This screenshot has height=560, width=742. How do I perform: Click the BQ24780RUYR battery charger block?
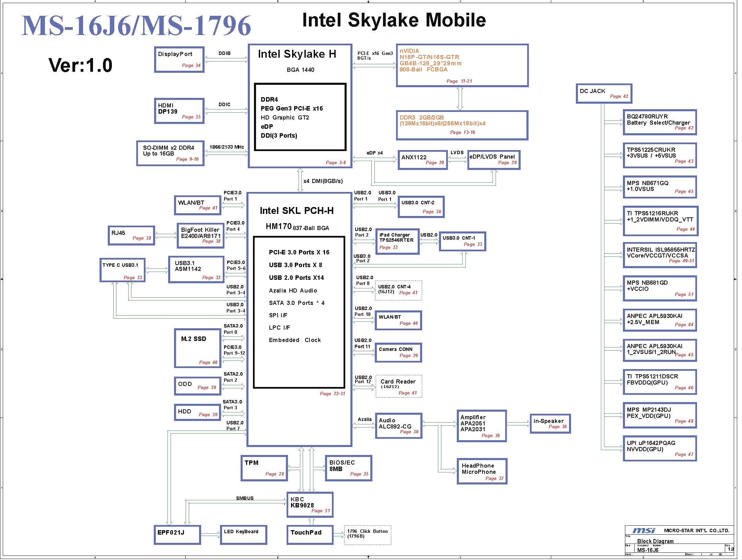(660, 122)
